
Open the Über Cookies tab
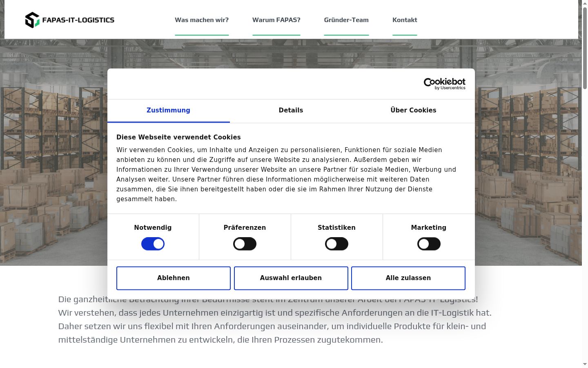click(413, 110)
